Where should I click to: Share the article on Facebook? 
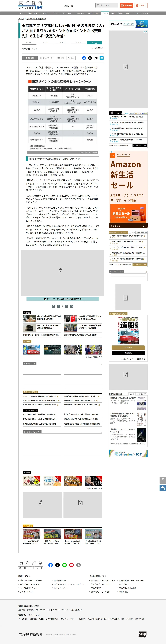(x=84, y=58)
